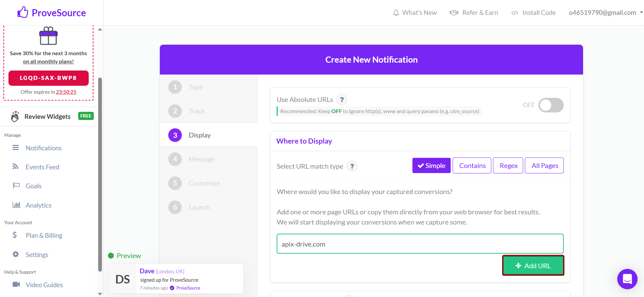Screen dimensions: 644x297
Task: Open Video Guides in the sidebar
Action: (x=44, y=285)
